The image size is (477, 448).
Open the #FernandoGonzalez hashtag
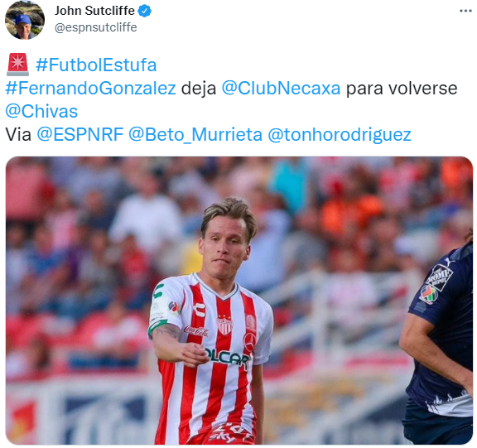tap(90, 89)
